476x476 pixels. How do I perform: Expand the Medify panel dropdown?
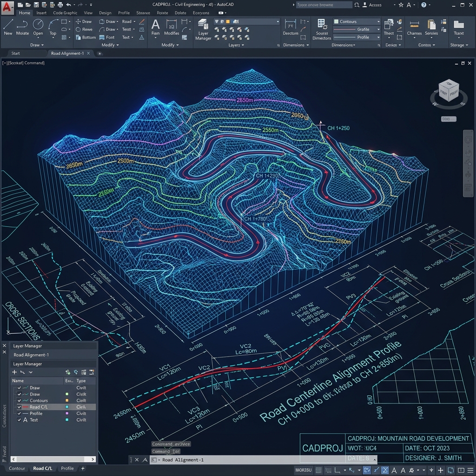click(110, 45)
